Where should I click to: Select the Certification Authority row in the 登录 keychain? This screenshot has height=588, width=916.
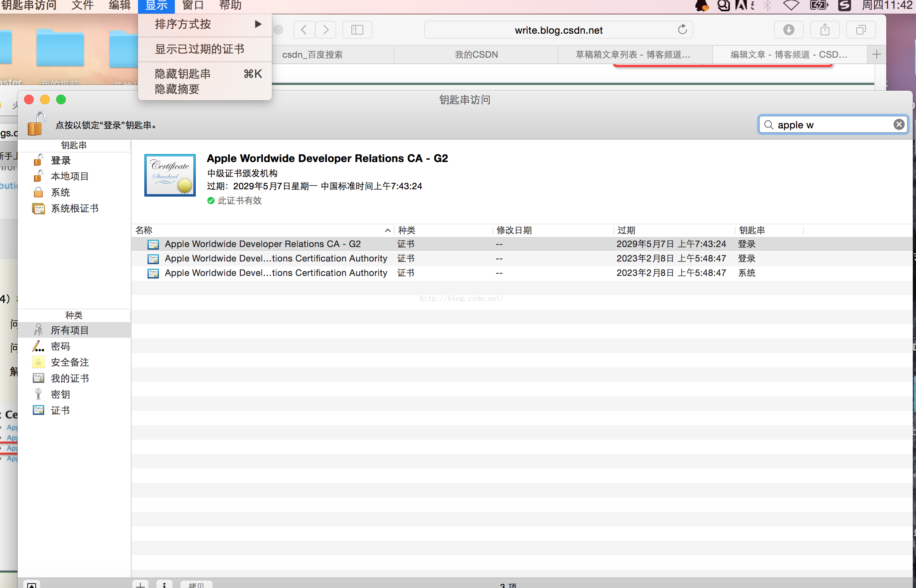521,259
